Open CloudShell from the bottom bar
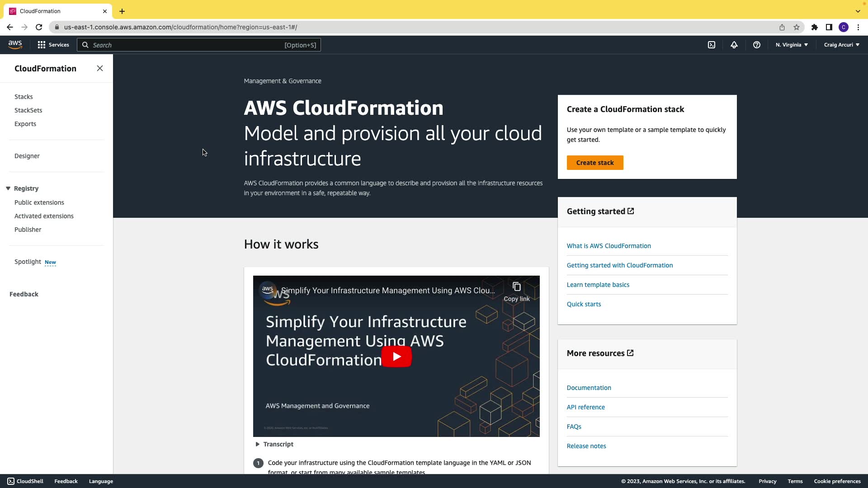The height and width of the screenshot is (488, 868). pyautogui.click(x=25, y=481)
